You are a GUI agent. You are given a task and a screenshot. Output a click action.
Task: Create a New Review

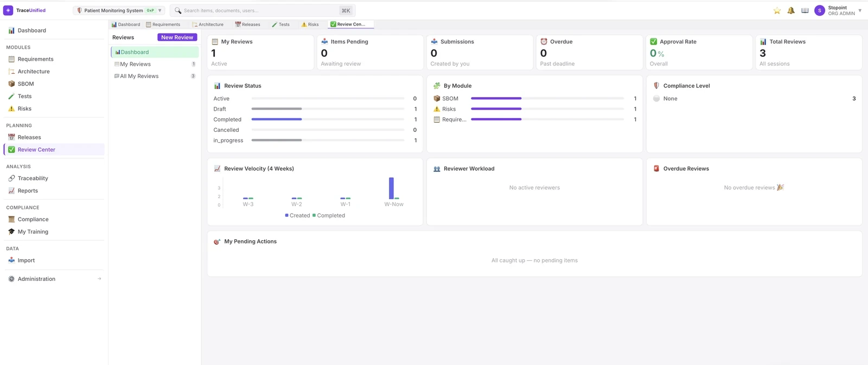[x=177, y=37]
